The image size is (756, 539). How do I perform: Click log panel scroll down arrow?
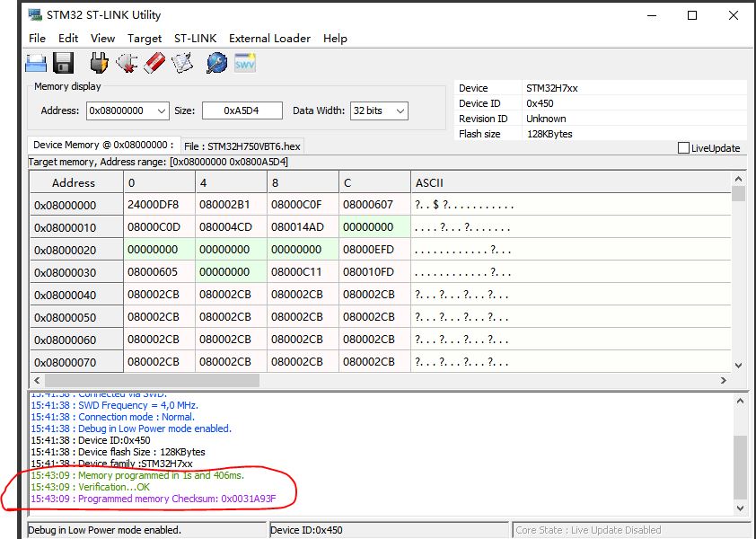point(740,508)
